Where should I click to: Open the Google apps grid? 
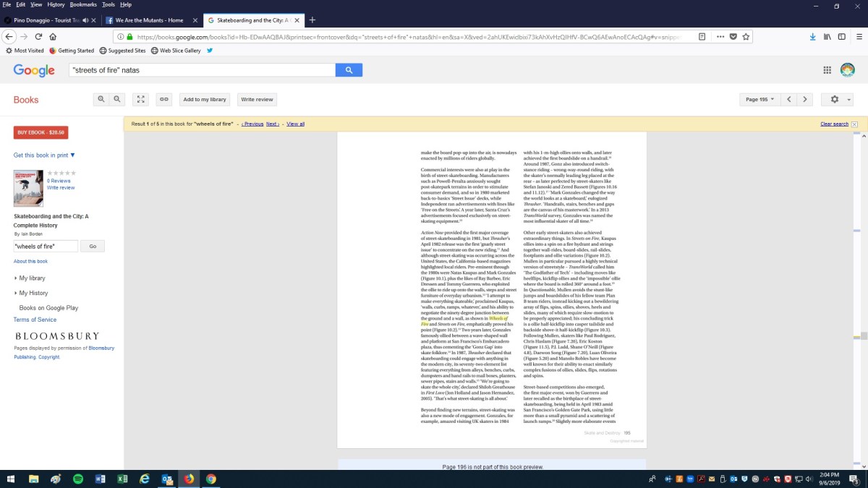point(827,70)
